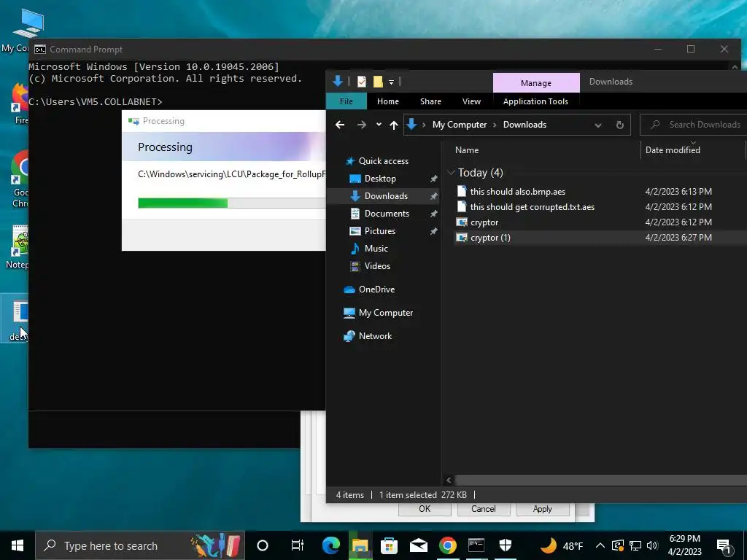
Task: Click the Processing dialog title bar
Action: point(224,121)
